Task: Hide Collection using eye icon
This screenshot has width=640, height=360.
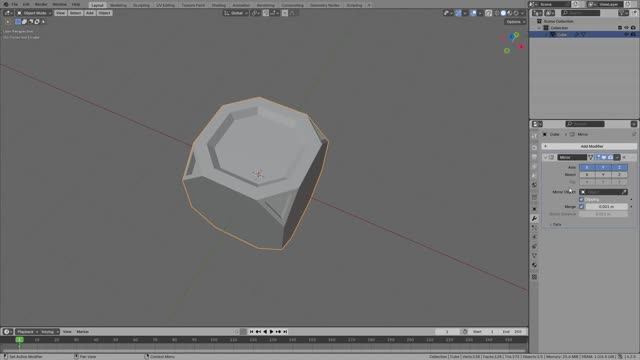Action: 627,28
